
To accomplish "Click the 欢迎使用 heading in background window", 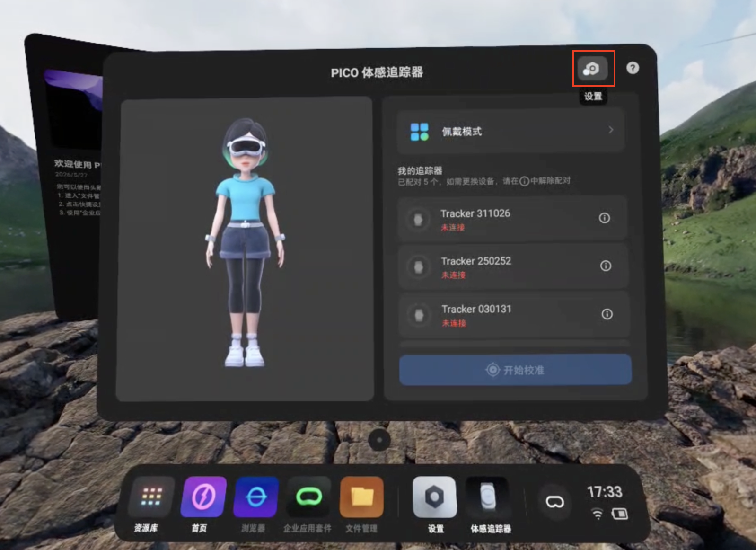I will tap(77, 164).
